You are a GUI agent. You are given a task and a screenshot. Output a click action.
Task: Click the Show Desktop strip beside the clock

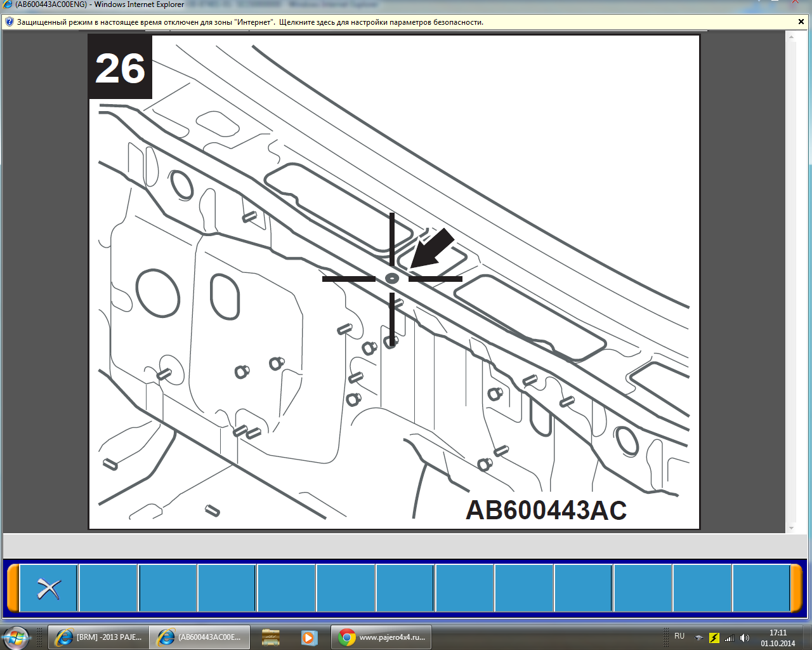tap(807, 638)
